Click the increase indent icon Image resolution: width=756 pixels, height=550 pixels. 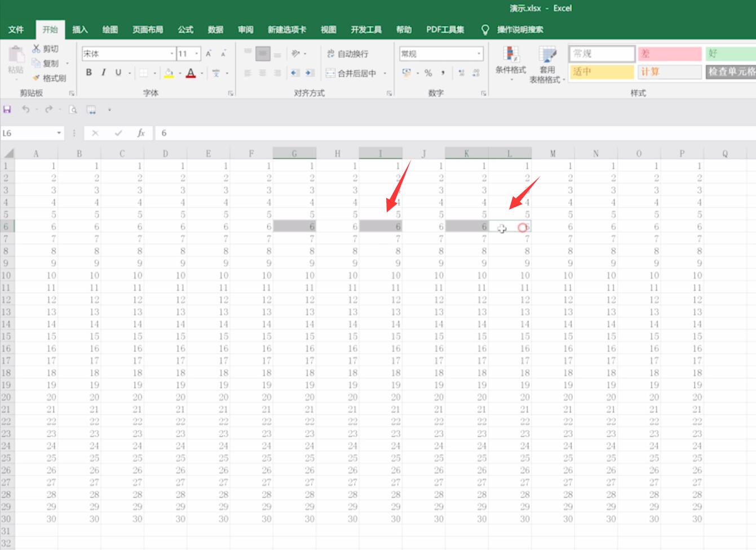point(310,73)
